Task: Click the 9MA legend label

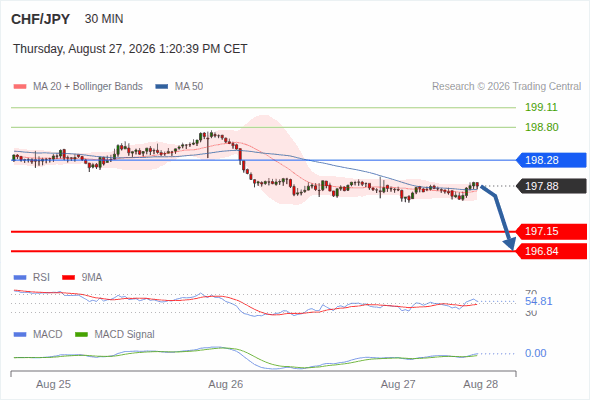Action: pos(92,277)
